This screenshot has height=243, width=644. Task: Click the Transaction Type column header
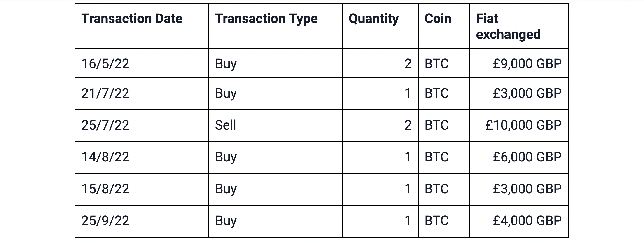point(266,19)
